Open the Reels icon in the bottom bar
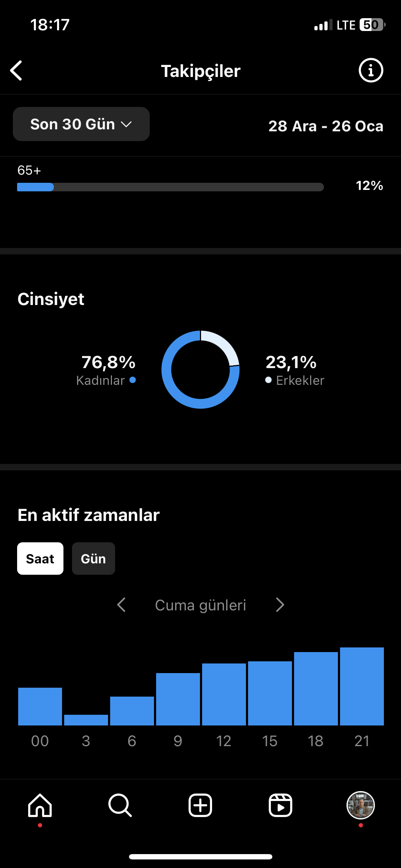The image size is (401, 868). pyautogui.click(x=281, y=805)
